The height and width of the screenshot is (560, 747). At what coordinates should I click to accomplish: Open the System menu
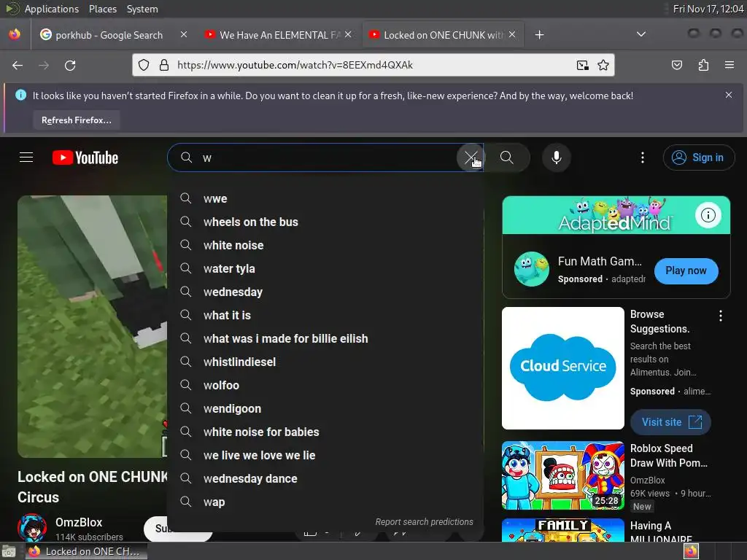click(142, 9)
